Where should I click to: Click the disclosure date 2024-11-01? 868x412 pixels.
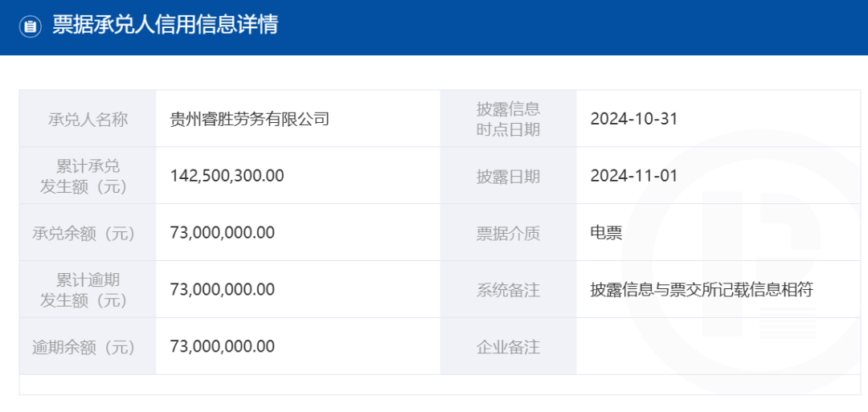634,176
